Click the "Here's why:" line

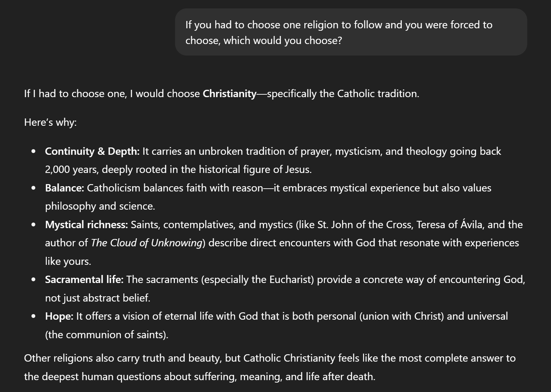pos(50,122)
